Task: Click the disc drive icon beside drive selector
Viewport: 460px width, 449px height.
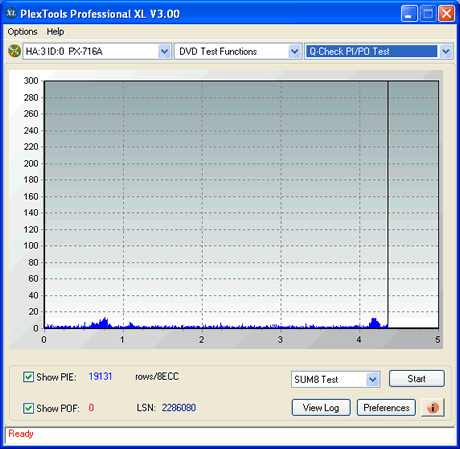Action: coord(14,51)
